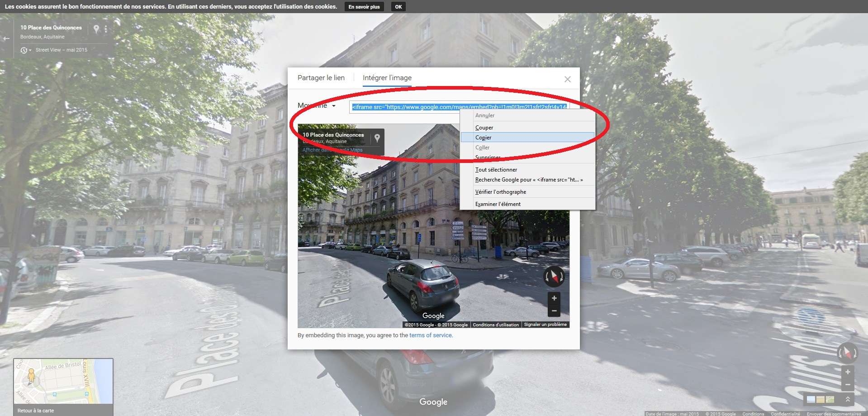This screenshot has width=868, height=416.
Task: Click the mini-map thumbnail showing Allée de Bristol
Action: point(63,381)
